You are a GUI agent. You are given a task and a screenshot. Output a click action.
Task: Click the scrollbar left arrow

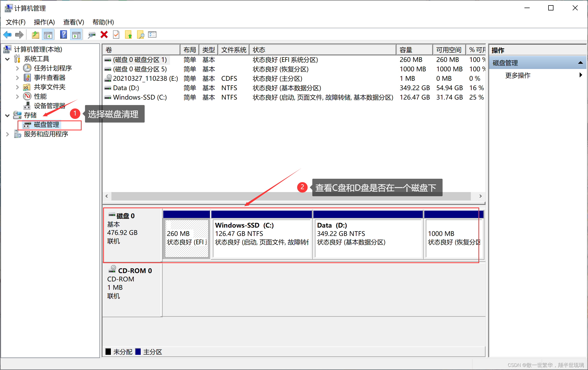tap(107, 196)
